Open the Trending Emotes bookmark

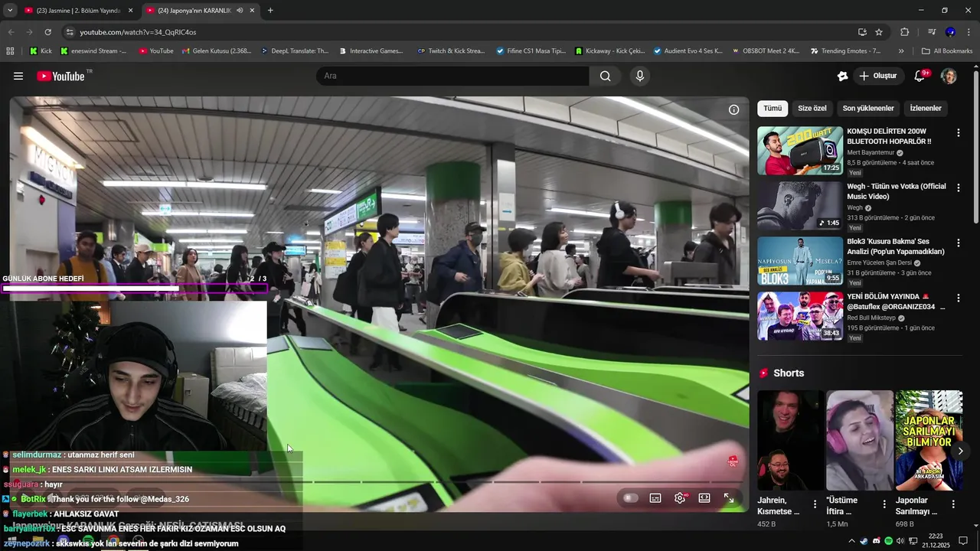coord(846,51)
